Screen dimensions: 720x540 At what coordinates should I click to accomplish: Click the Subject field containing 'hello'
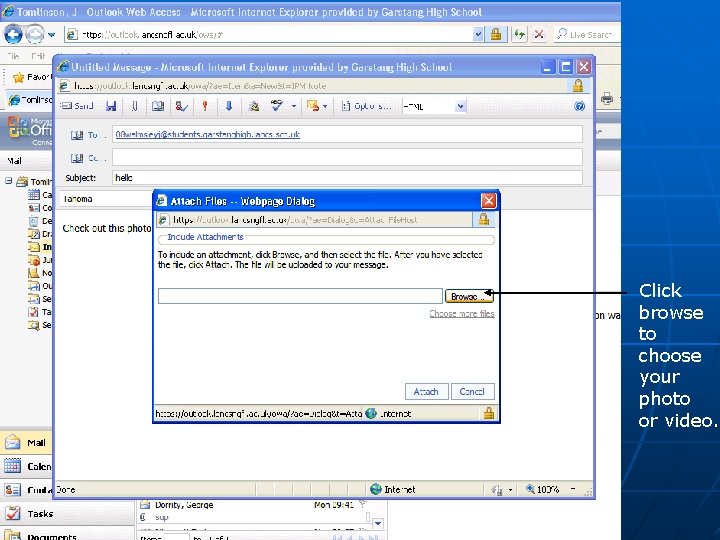pos(347,178)
